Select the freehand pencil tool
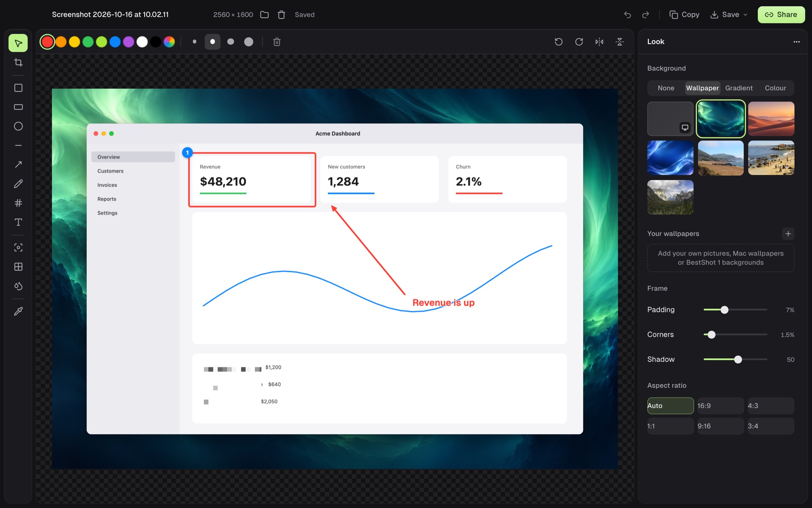812x508 pixels. (x=18, y=184)
